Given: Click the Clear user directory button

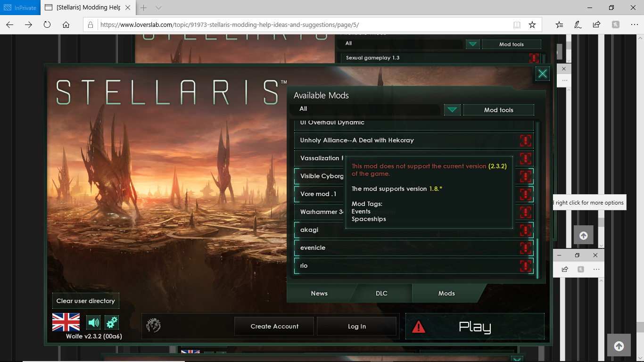Looking at the screenshot, I should click(x=86, y=301).
